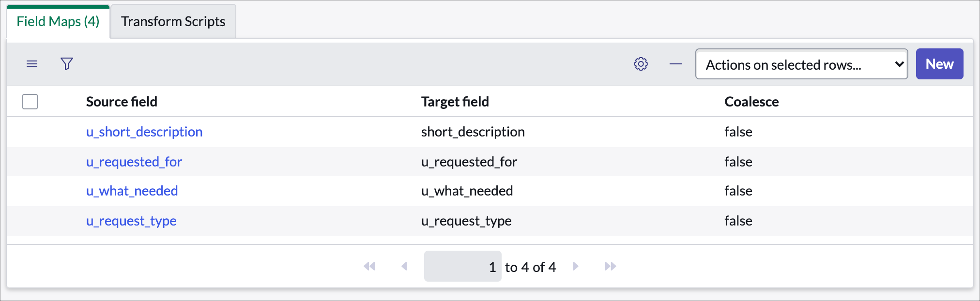Open the u_short_description field map record
Image resolution: width=980 pixels, height=301 pixels.
(144, 132)
